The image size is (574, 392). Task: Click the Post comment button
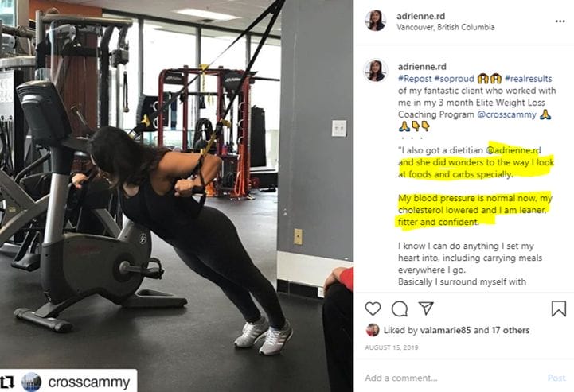click(556, 378)
